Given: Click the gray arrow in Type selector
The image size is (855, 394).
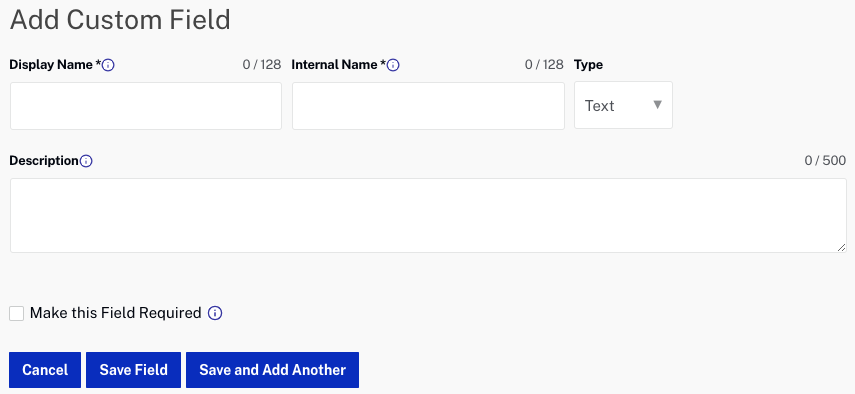Looking at the screenshot, I should pos(658,105).
